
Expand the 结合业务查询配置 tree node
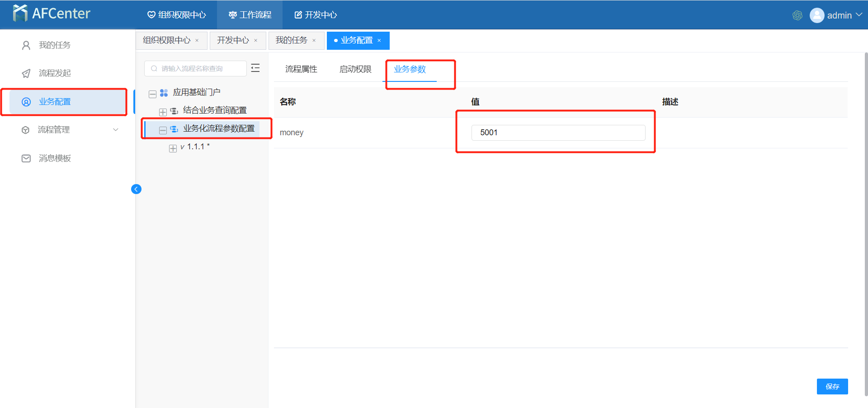pyautogui.click(x=163, y=112)
